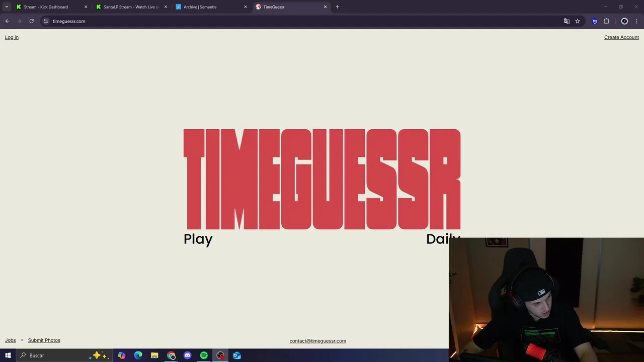
Task: Open the Extensions puzzle menu
Action: pos(606,21)
